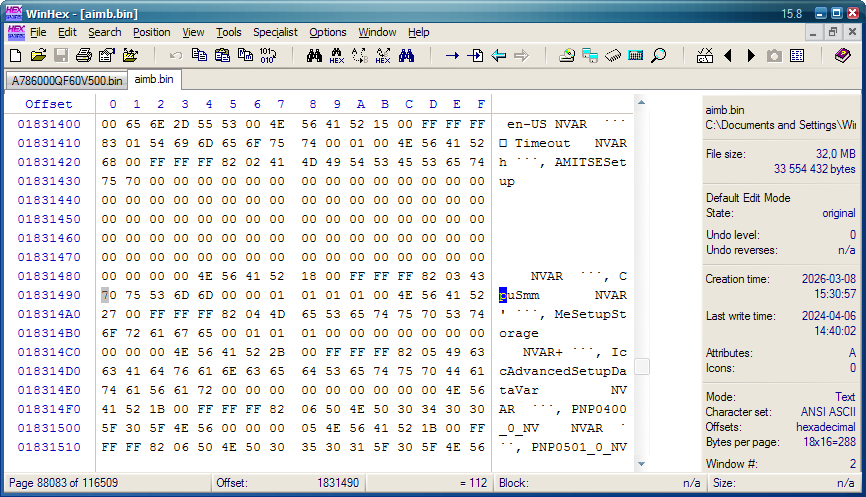Image resolution: width=866 pixels, height=497 pixels.
Task: Click highlighted byte 70 at offset 01831490
Action: click(109, 295)
